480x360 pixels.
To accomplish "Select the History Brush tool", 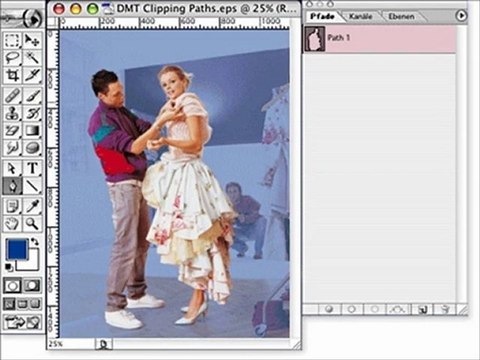I will tap(32, 114).
